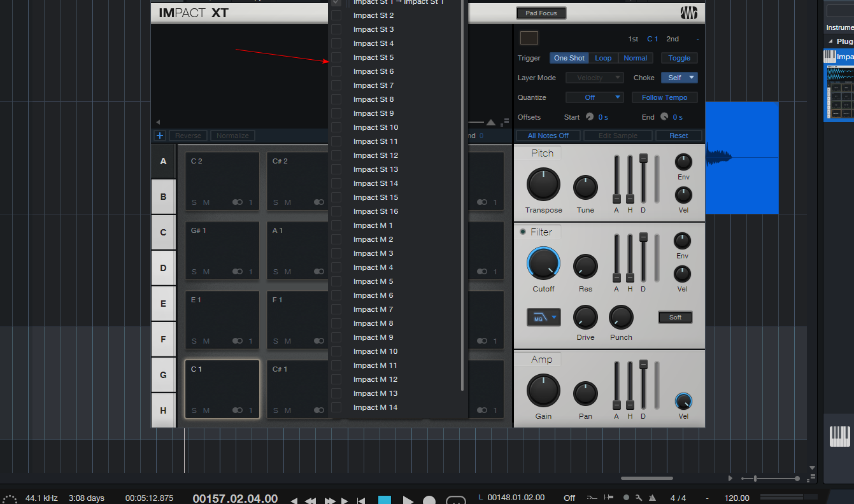Open the Layer Mode Velocity dropdown

coord(595,78)
